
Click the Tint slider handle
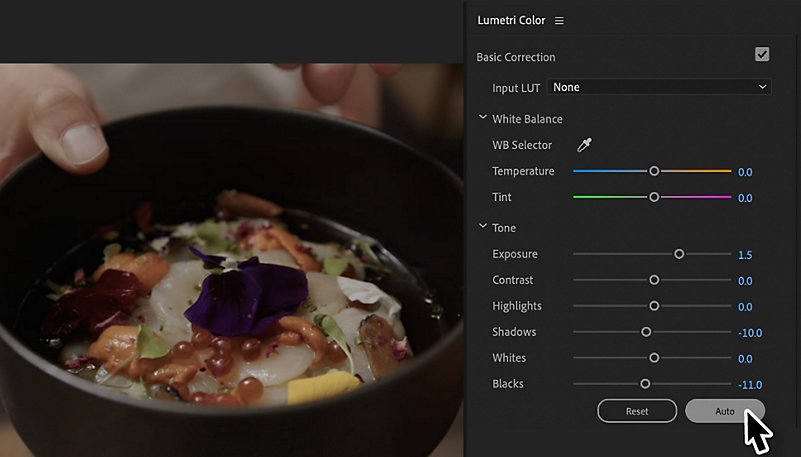(654, 197)
